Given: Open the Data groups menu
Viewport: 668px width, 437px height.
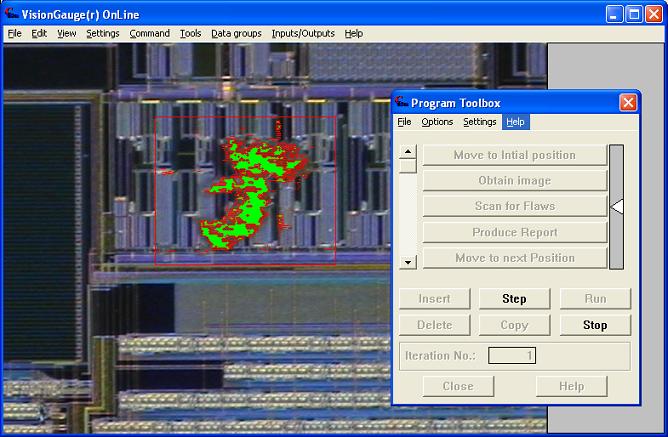Looking at the screenshot, I should [236, 34].
